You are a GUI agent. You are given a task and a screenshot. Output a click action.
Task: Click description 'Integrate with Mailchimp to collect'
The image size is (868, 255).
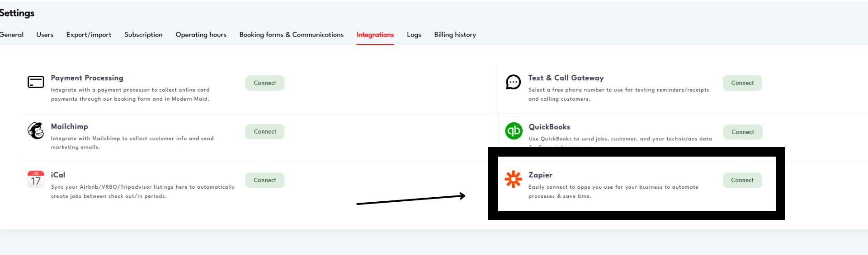[132, 143]
